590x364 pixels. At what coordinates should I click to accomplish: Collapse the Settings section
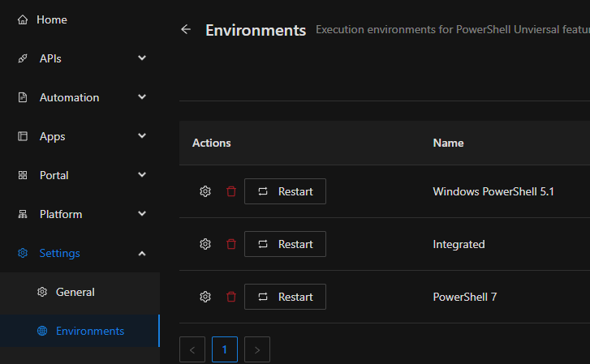click(142, 253)
